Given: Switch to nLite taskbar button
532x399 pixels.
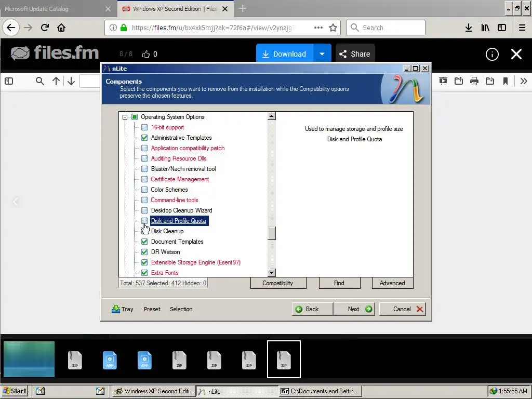Looking at the screenshot, I should 237,391.
